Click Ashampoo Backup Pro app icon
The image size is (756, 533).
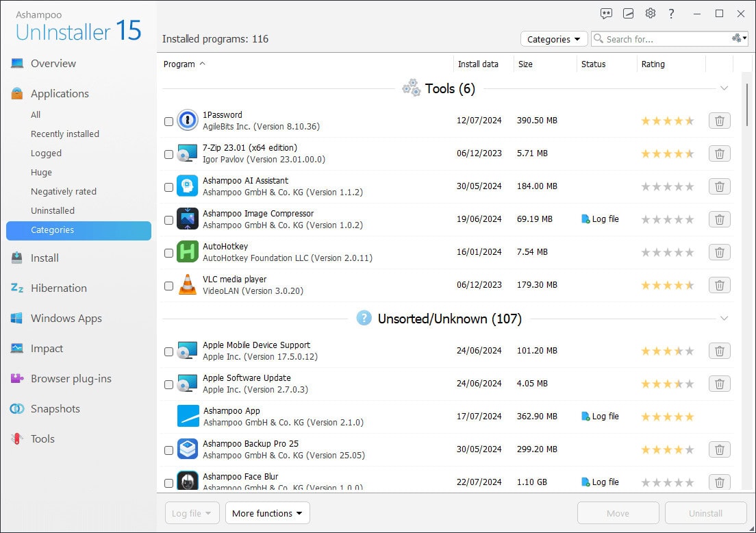pyautogui.click(x=188, y=449)
